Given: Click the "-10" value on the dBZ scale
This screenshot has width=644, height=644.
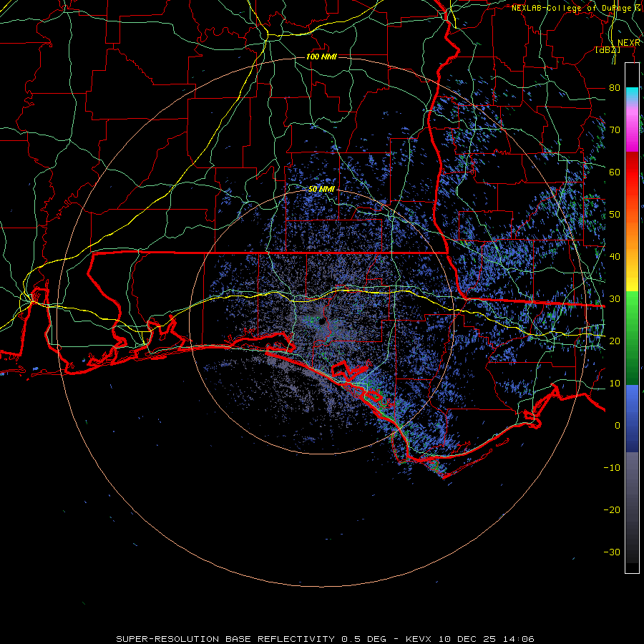Looking at the screenshot, I should (612, 468).
